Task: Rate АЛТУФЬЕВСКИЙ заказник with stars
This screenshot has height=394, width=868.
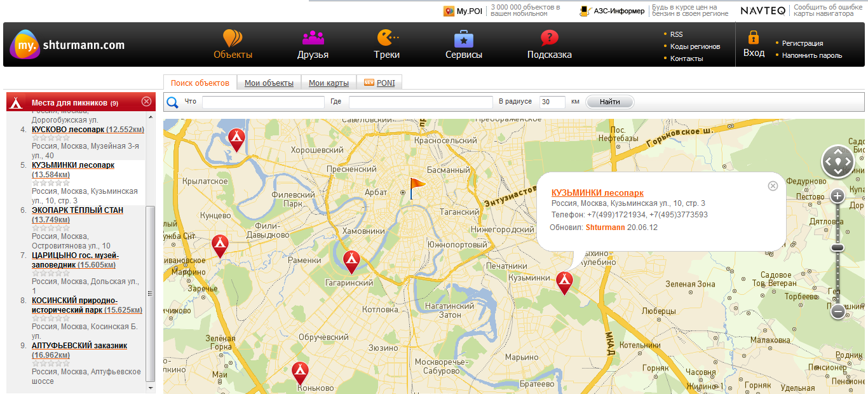Action: coord(50,363)
